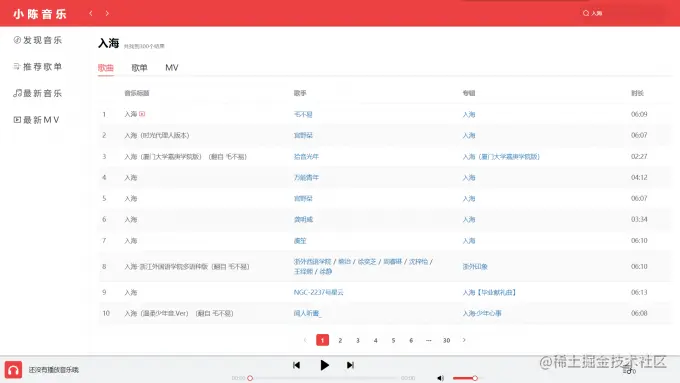Go to the previous results page arrow

305,340
